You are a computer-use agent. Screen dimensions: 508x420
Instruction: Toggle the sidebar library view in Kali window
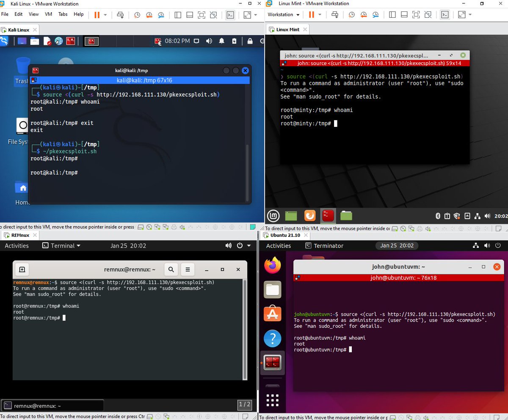(178, 15)
